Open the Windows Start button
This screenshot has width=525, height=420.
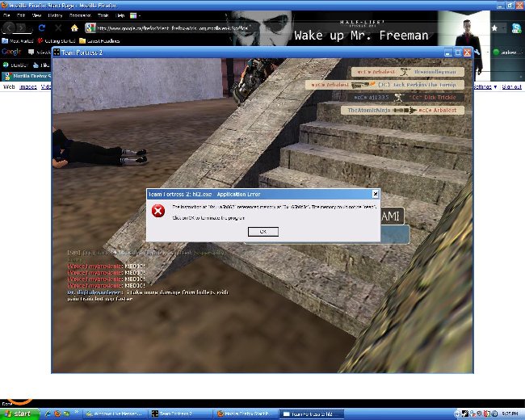pyautogui.click(x=19, y=414)
